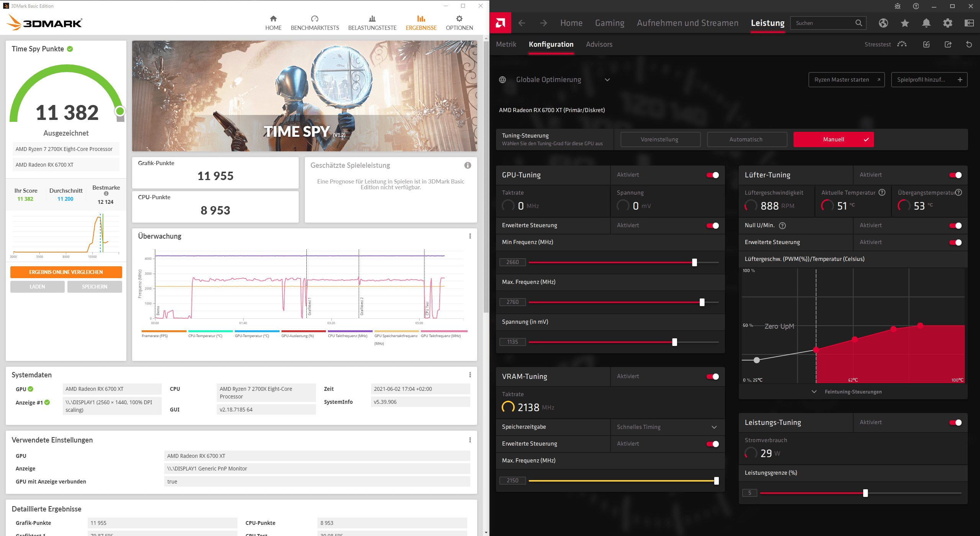The width and height of the screenshot is (980, 536).
Task: Click the Min Frequenz 2660 value box
Action: 512,262
